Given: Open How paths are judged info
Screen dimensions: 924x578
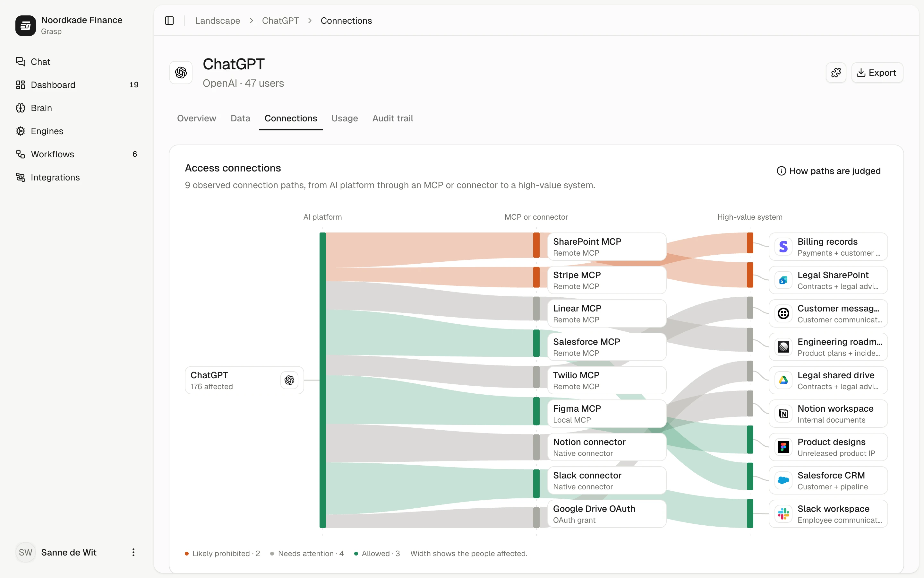Looking at the screenshot, I should pos(828,171).
